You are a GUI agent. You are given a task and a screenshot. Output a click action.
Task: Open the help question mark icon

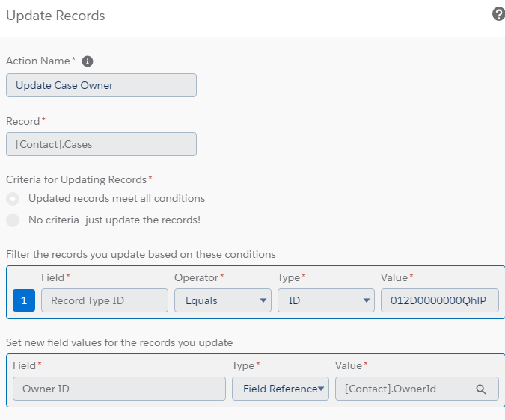point(498,14)
